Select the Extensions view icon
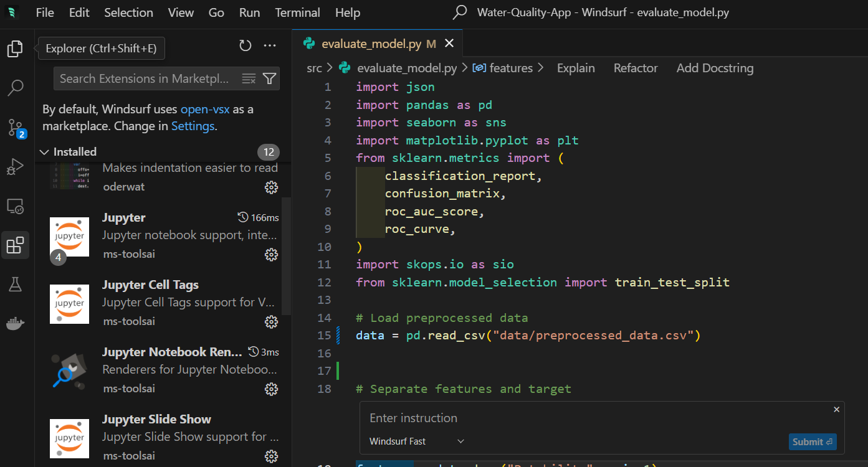 [x=15, y=245]
